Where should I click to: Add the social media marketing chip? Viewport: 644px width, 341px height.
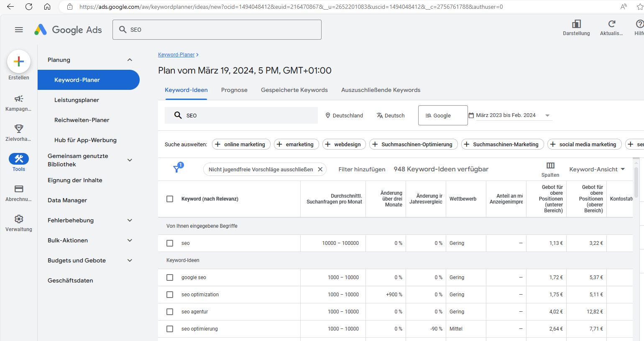tap(584, 144)
